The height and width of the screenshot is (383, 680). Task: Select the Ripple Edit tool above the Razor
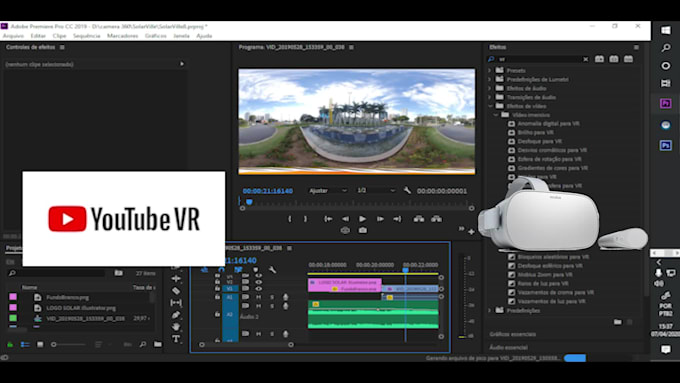coord(176,278)
